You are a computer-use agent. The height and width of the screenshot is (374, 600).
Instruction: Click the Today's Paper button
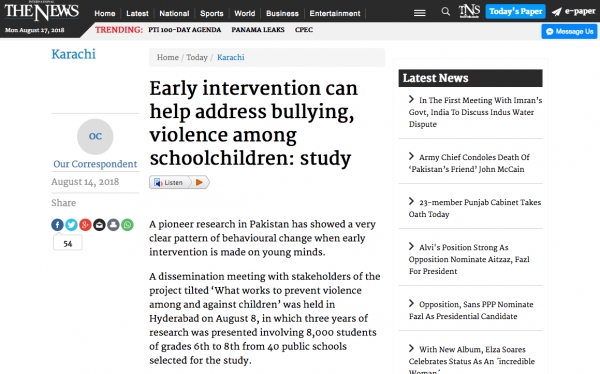pyautogui.click(x=515, y=11)
